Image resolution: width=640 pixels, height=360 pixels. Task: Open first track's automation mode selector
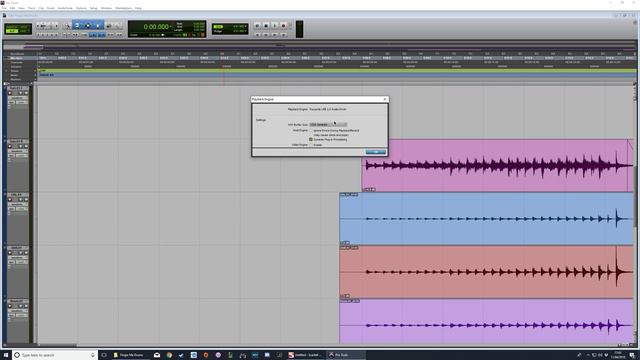(x=22, y=102)
